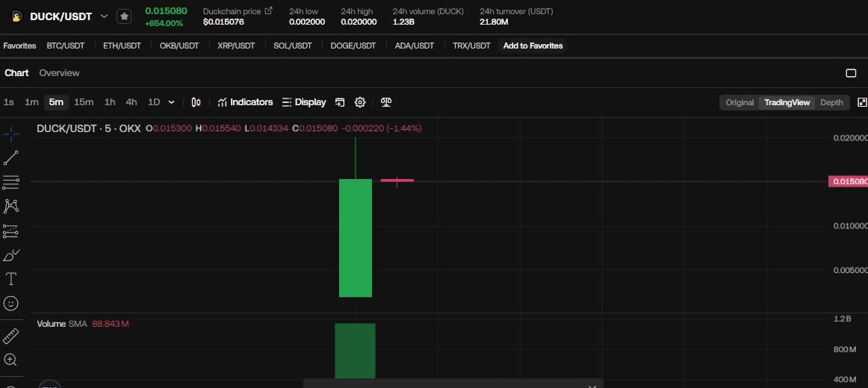Switch to 1D timeframe
The image size is (868, 388).
[154, 102]
